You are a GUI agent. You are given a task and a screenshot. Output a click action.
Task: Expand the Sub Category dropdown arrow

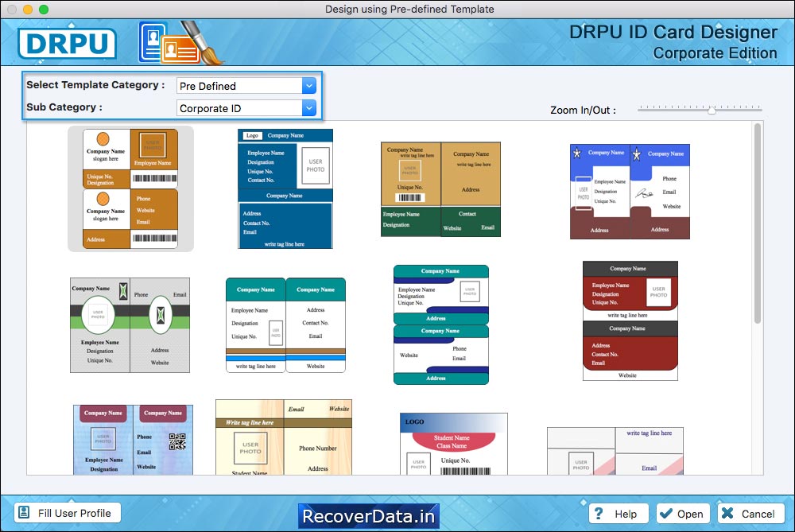tap(308, 108)
